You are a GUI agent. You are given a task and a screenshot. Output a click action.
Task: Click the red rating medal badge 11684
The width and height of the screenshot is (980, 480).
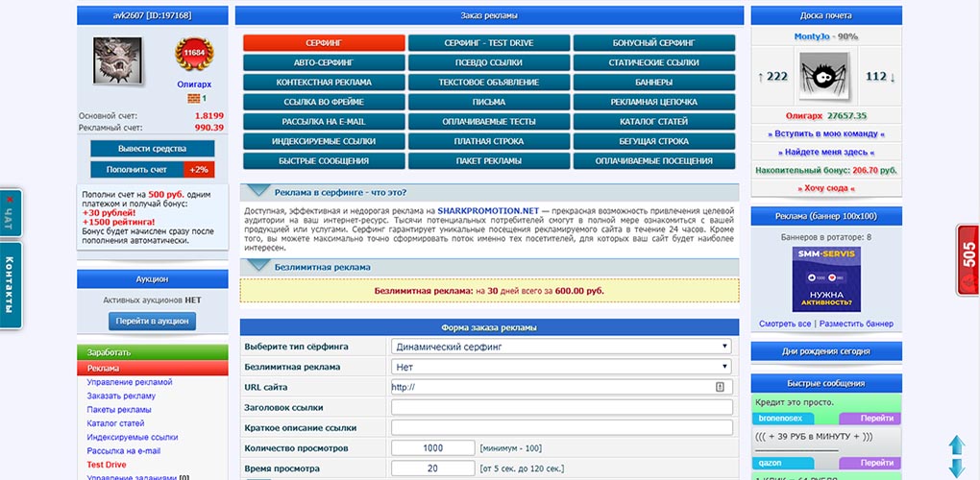(194, 54)
